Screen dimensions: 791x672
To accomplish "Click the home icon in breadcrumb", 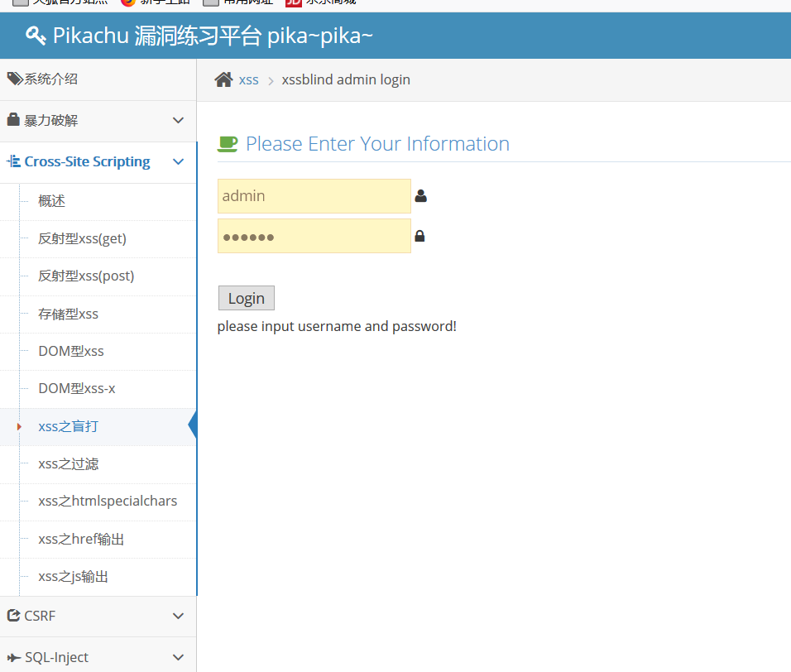I will click(x=223, y=79).
